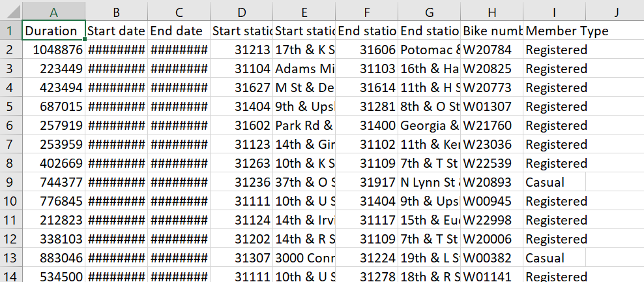Image resolution: width=644 pixels, height=282 pixels.
Task: Click the Bike number header cell
Action: [x=492, y=31]
